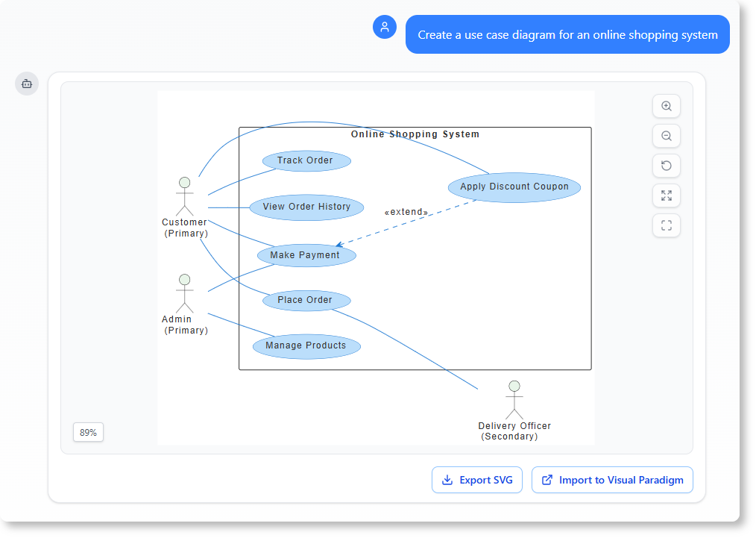756x538 pixels.
Task: Click Import to Visual Paradigm
Action: pos(612,480)
